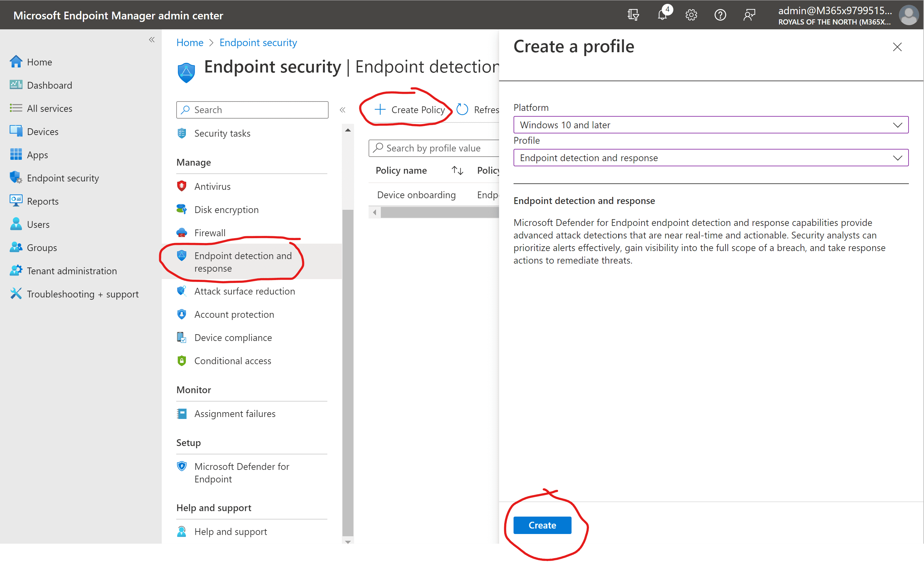Image resolution: width=924 pixels, height=563 pixels.
Task: Click the Create button
Action: (542, 525)
